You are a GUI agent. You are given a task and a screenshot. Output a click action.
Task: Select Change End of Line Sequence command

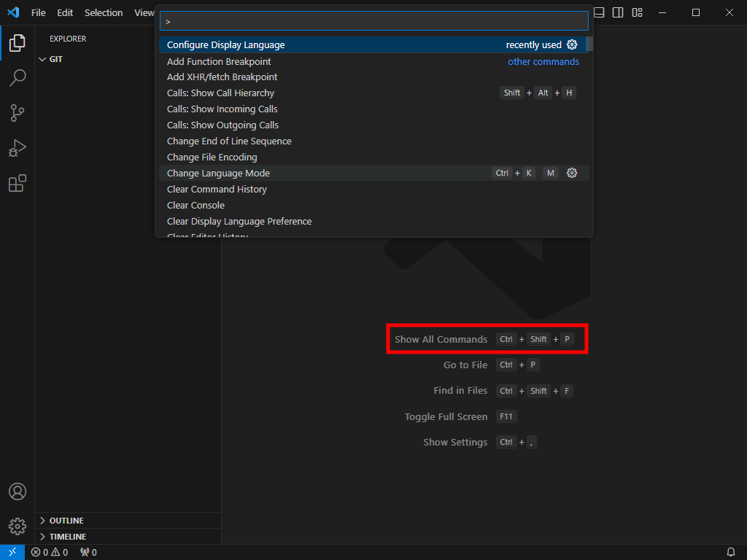[374, 141]
